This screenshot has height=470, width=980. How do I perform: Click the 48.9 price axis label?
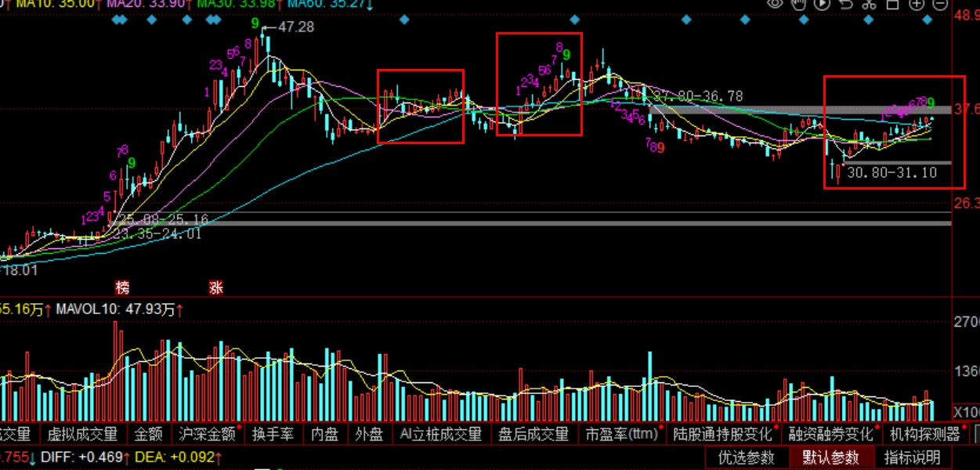click(967, 15)
